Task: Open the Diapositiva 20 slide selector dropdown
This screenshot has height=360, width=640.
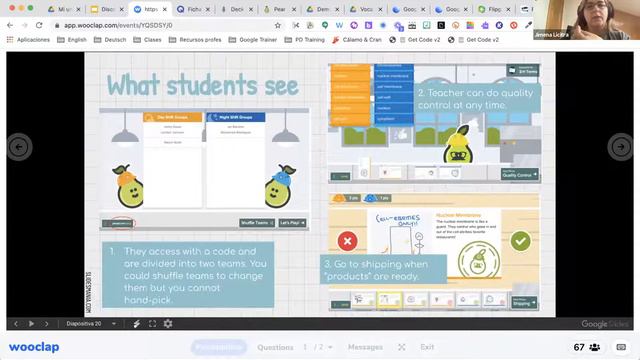Action: pos(91,324)
